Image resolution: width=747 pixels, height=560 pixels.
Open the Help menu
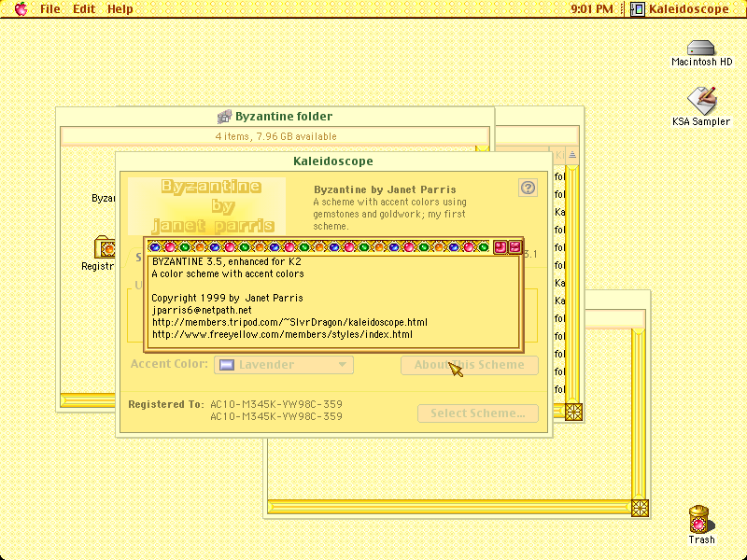(x=120, y=8)
